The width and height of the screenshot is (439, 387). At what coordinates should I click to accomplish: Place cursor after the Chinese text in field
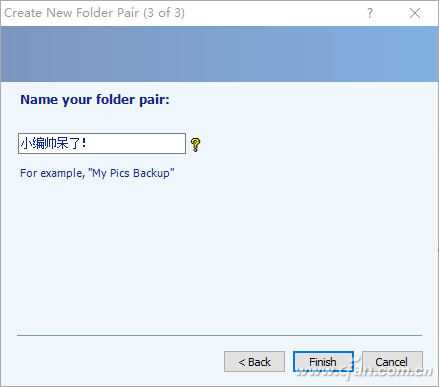[89, 144]
